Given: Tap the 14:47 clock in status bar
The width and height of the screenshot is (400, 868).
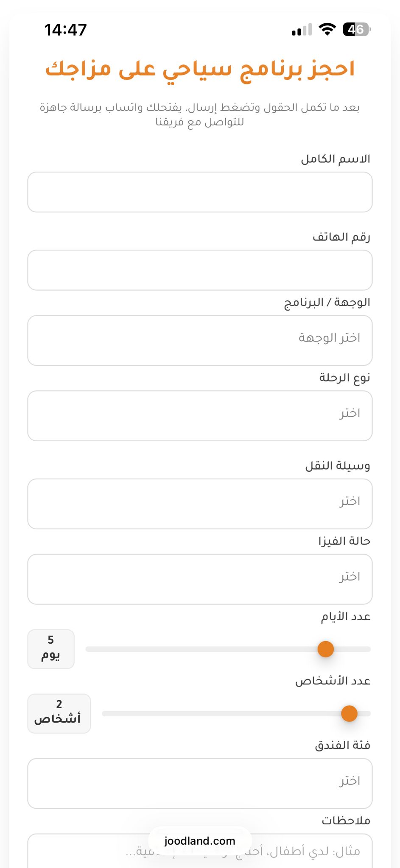Looking at the screenshot, I should click(65, 30).
